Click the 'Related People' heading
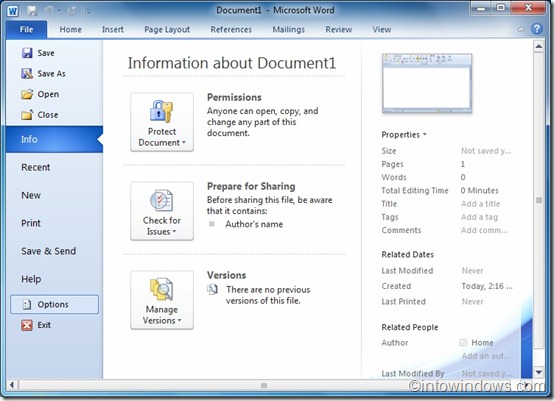 [410, 327]
